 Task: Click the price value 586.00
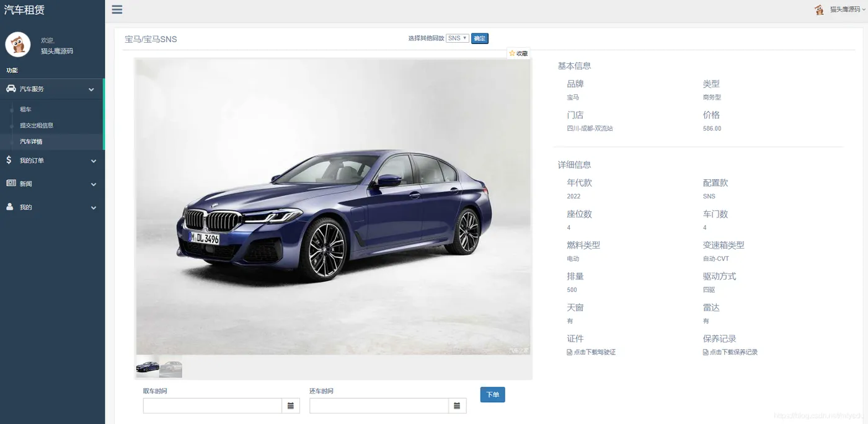[x=712, y=128]
